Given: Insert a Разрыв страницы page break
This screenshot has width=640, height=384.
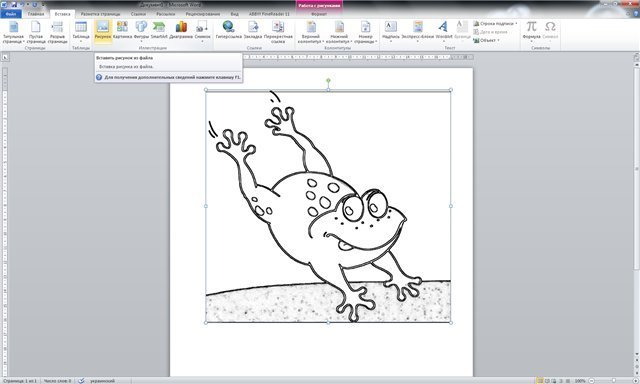Looking at the screenshot, I should click(57, 32).
